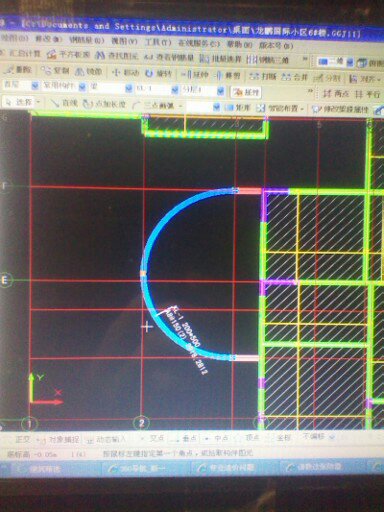Click the input field beside 三点画弧
This screenshot has width=384, height=512.
(203, 107)
